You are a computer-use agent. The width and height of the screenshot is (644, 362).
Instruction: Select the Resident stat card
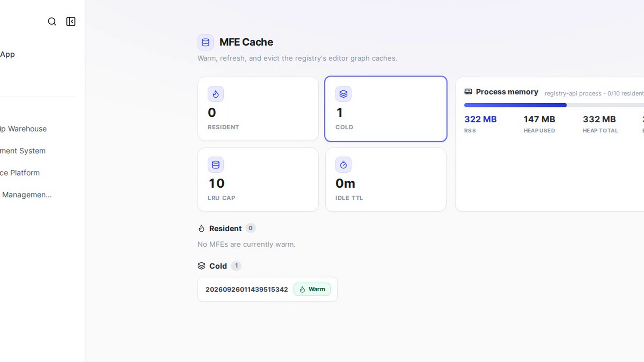coord(258,109)
